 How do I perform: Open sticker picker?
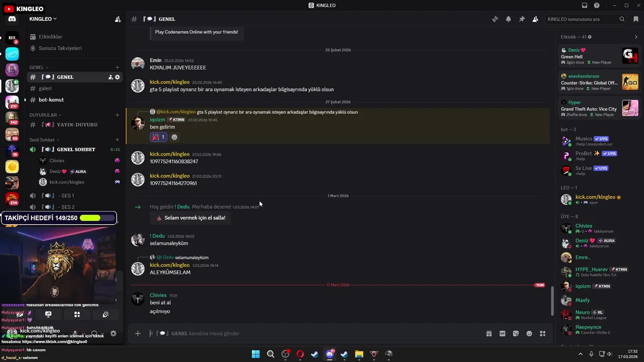[516, 333]
